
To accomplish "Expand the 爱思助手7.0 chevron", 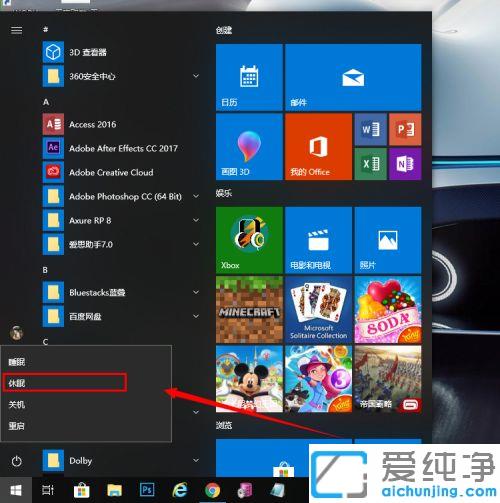I will (x=196, y=244).
